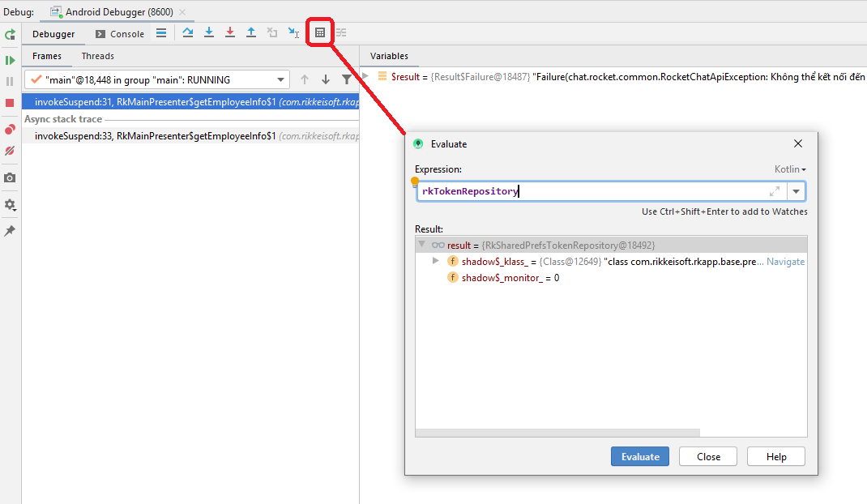The height and width of the screenshot is (504, 867).
Task: Stop the debug session
Action: point(10,103)
